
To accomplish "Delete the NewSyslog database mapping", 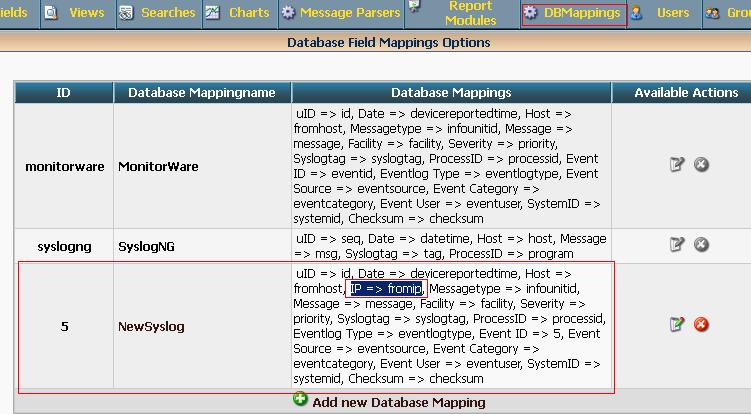I will tap(701, 324).
